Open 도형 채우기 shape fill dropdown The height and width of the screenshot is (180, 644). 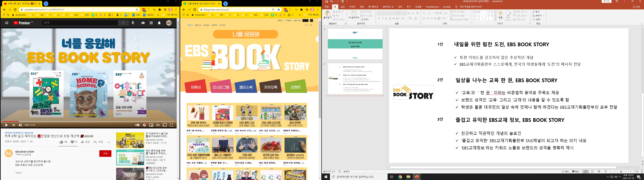[521, 12]
